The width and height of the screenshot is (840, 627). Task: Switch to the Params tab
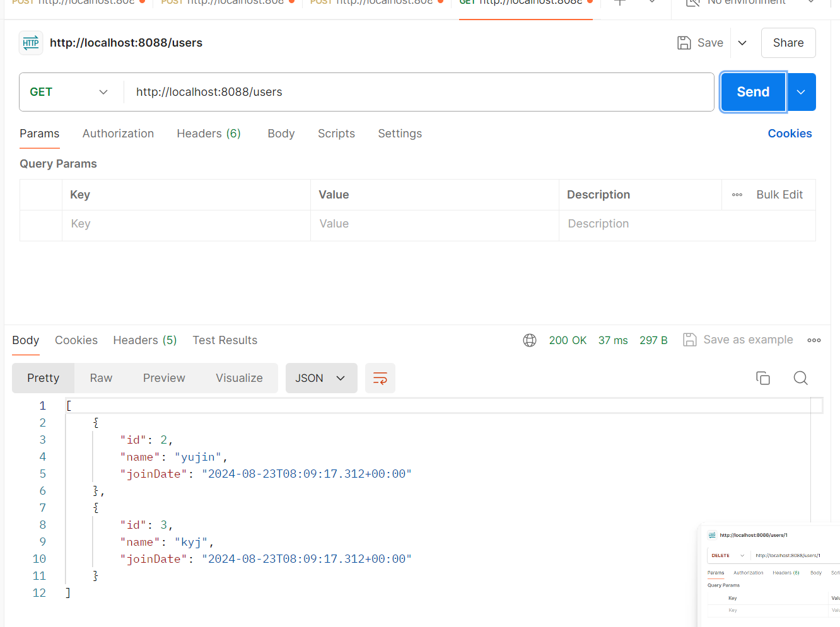click(x=39, y=134)
